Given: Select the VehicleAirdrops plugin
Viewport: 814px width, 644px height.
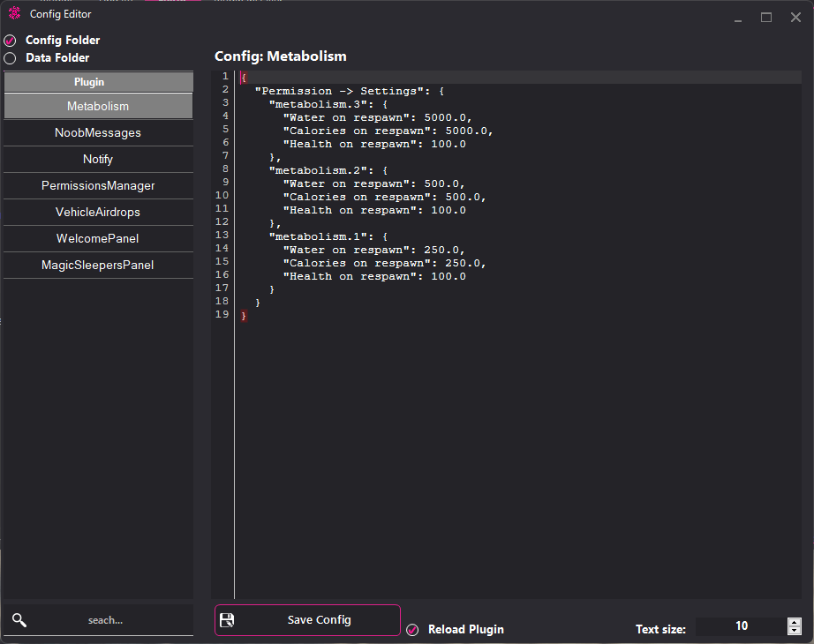Looking at the screenshot, I should (97, 212).
